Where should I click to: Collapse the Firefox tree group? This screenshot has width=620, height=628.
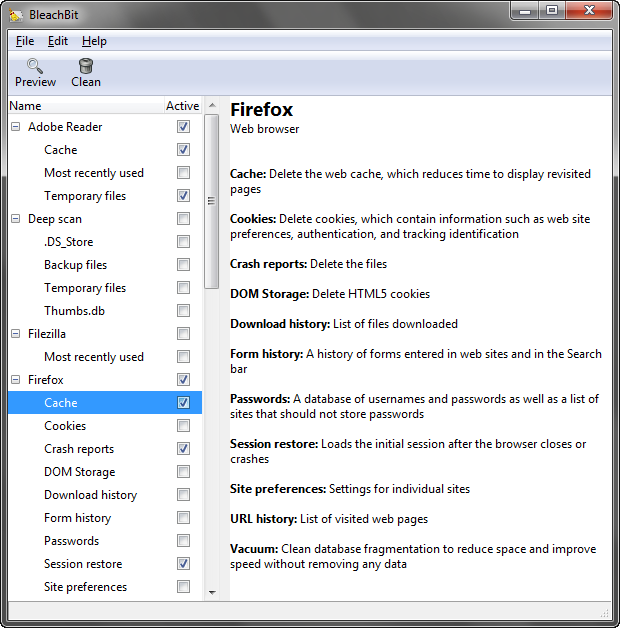[x=16, y=380]
